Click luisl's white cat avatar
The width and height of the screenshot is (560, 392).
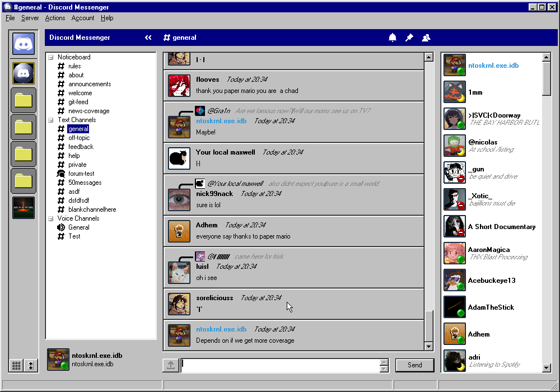[x=179, y=273]
